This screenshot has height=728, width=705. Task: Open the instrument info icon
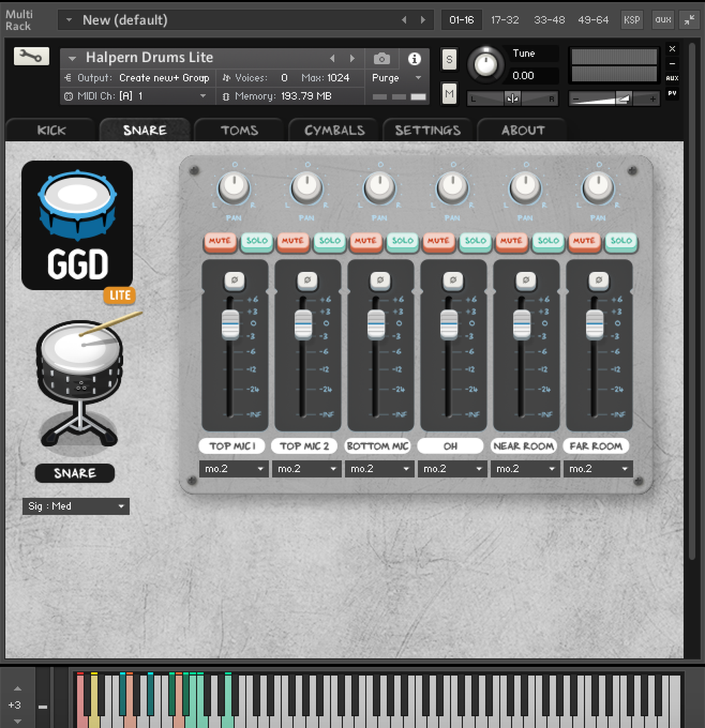pyautogui.click(x=414, y=58)
